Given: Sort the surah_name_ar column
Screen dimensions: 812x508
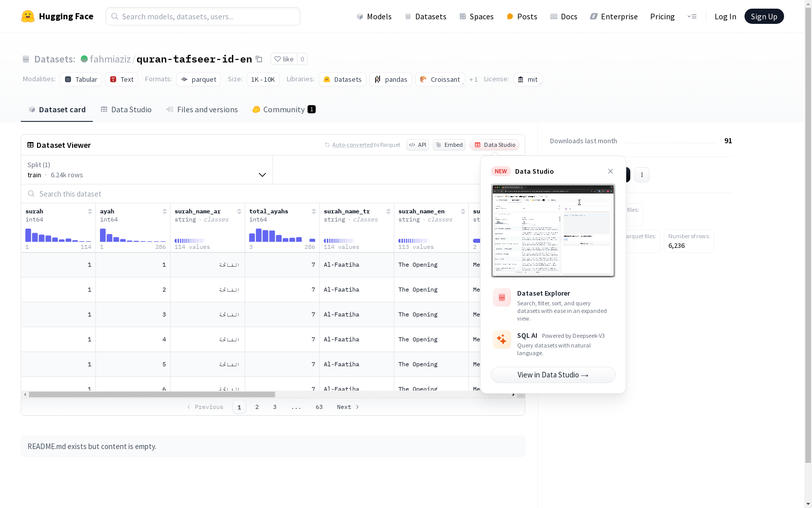Looking at the screenshot, I should [239, 211].
